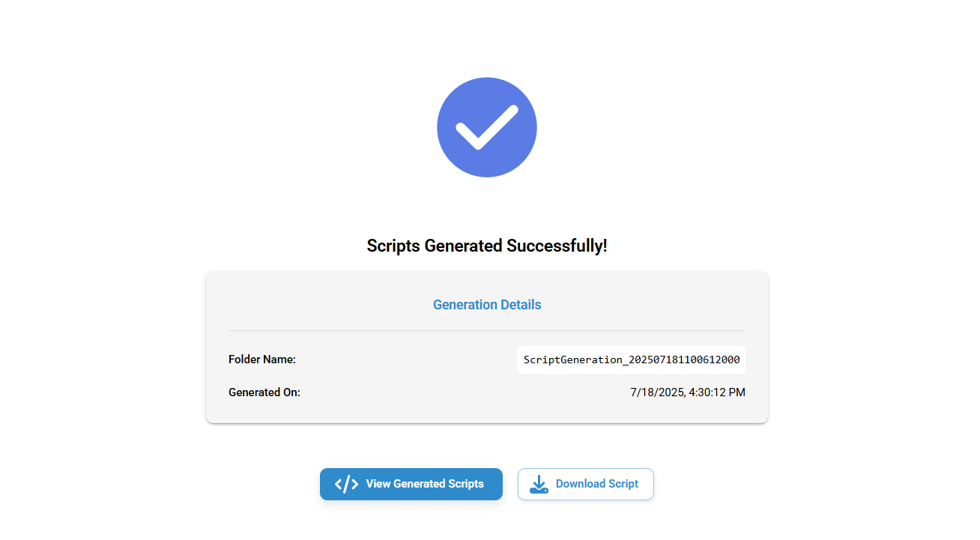980x540 pixels.
Task: Open View Generated Scripts
Action: [411, 484]
